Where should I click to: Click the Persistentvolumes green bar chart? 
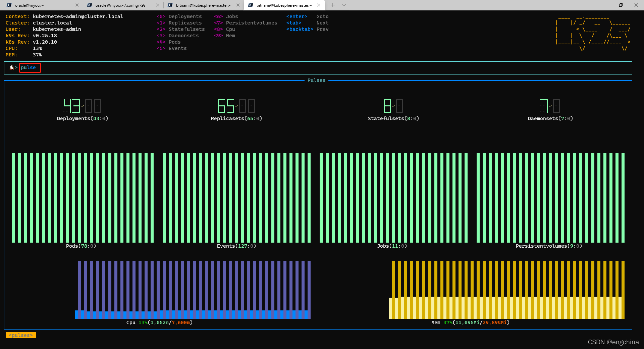[550, 198]
